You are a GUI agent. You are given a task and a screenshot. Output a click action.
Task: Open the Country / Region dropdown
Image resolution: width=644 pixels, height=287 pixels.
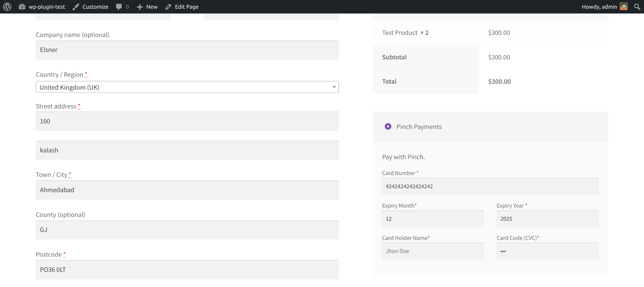pyautogui.click(x=187, y=87)
